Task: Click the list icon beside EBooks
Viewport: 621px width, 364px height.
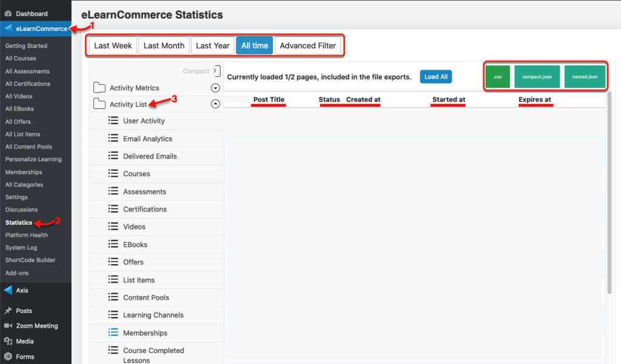Action: pos(113,243)
